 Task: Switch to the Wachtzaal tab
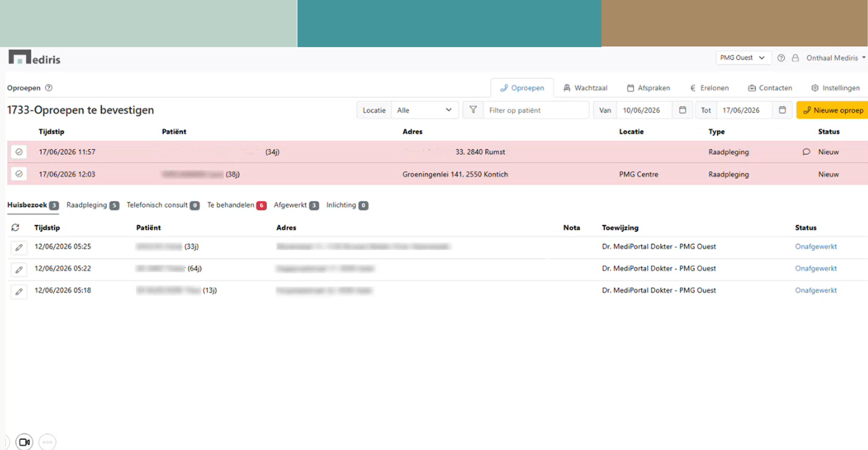(586, 88)
